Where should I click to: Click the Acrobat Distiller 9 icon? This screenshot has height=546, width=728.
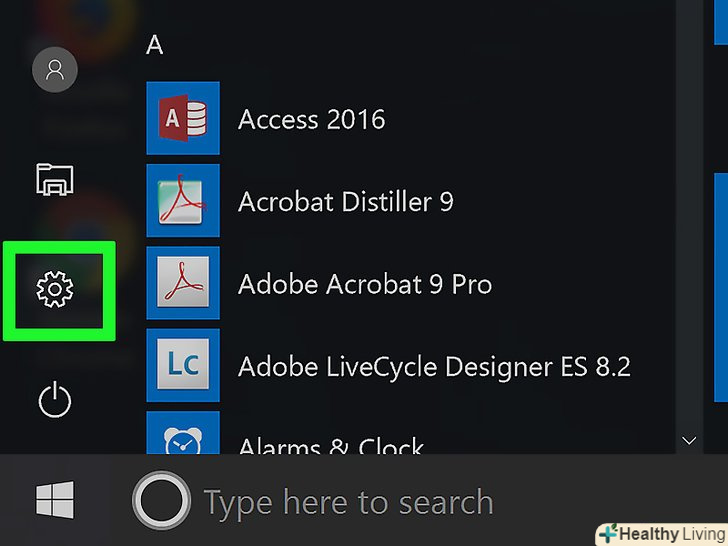183,201
